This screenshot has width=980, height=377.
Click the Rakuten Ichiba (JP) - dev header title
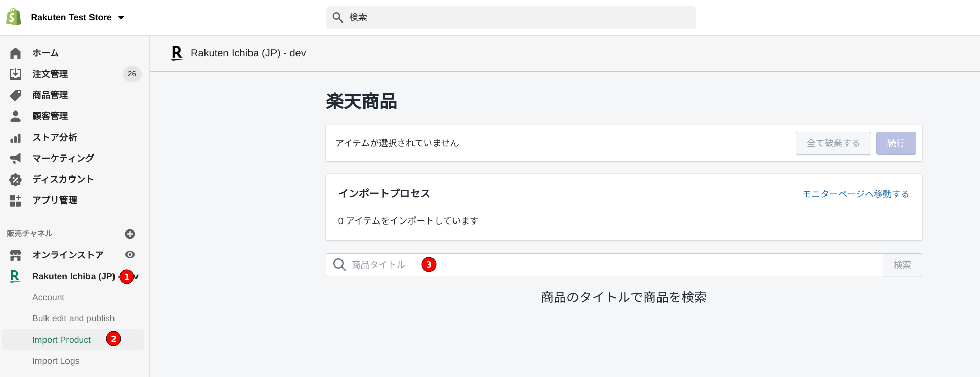coord(248,53)
